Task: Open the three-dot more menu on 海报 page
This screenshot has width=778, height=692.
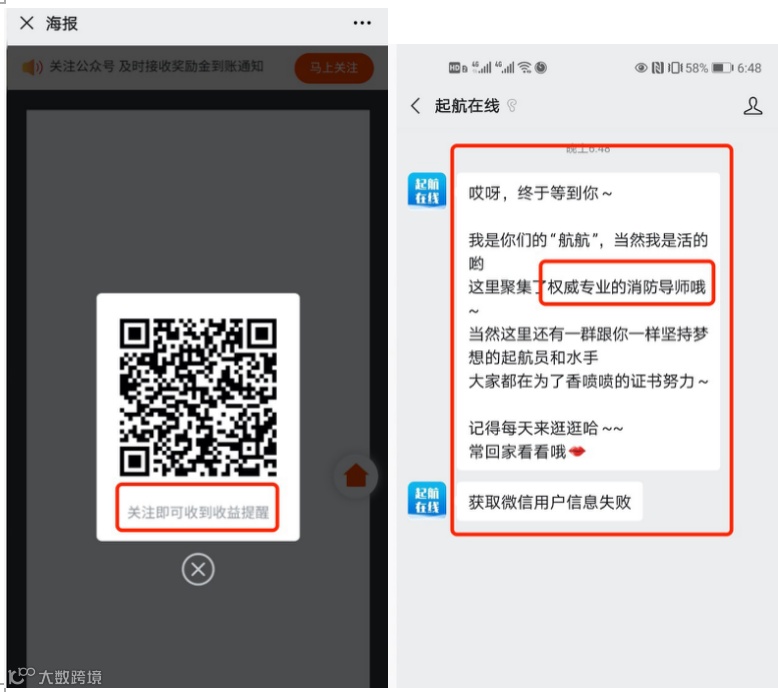Action: point(362,23)
